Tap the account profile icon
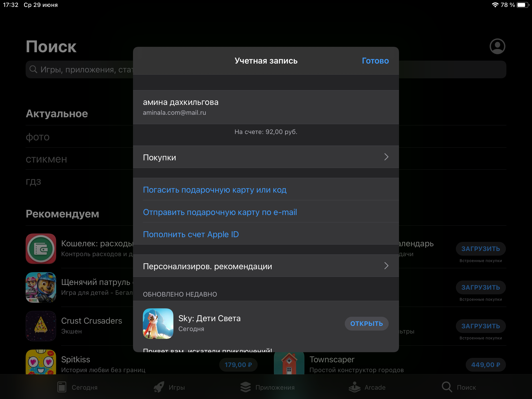 click(x=497, y=46)
